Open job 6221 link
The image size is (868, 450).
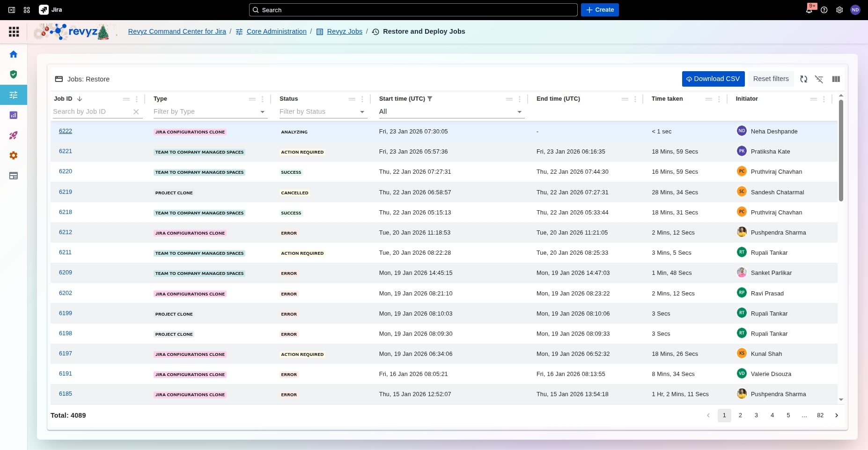tap(66, 151)
